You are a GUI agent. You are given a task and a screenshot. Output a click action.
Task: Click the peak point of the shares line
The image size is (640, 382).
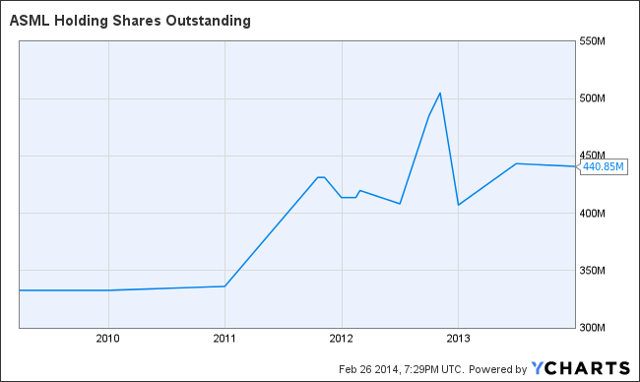440,93
